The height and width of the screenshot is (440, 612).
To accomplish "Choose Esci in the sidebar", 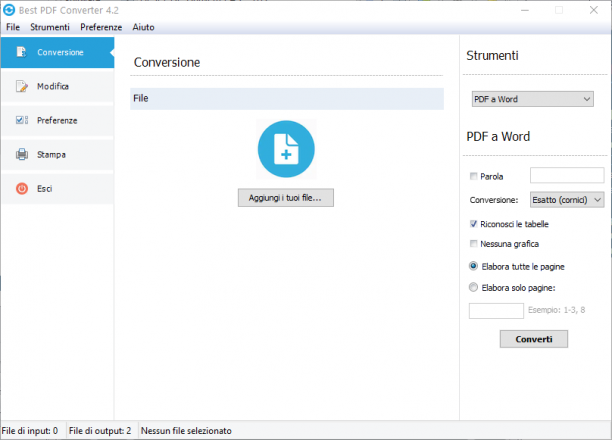I will pyautogui.click(x=57, y=189).
